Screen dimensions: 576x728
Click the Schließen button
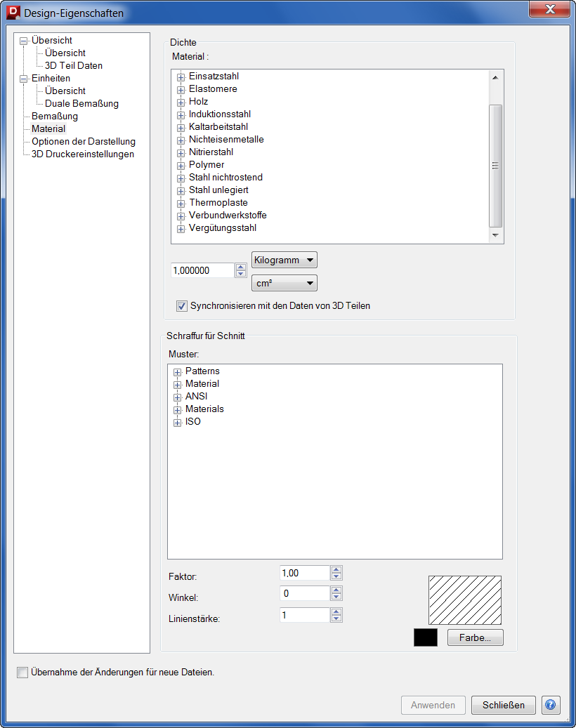[x=504, y=705]
